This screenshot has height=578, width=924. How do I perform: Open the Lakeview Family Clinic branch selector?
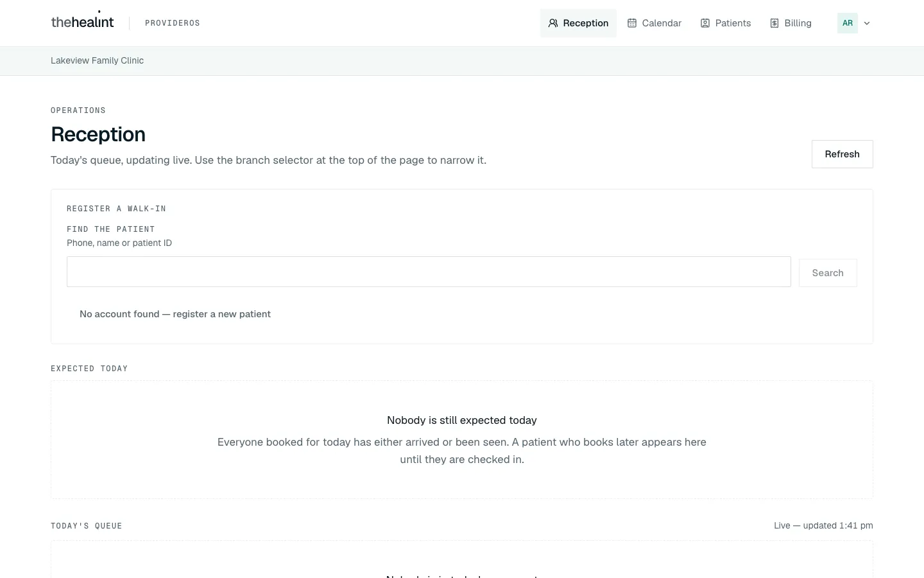click(x=97, y=60)
